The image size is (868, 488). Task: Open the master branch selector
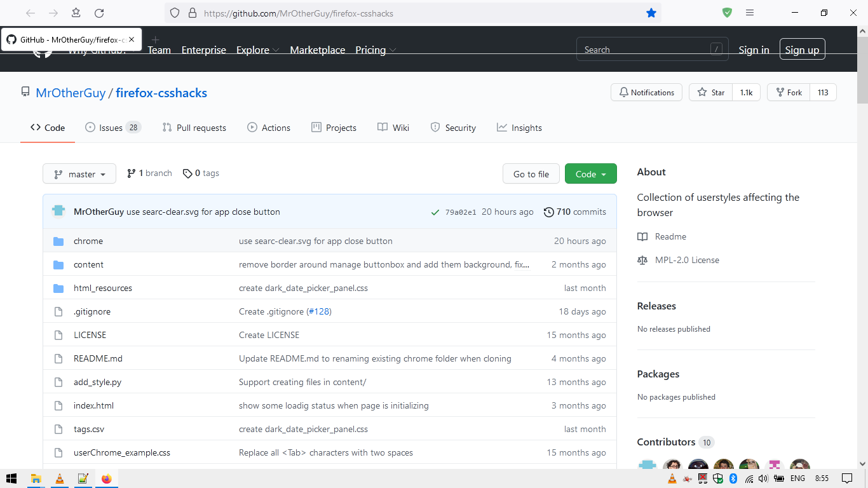tap(79, 173)
